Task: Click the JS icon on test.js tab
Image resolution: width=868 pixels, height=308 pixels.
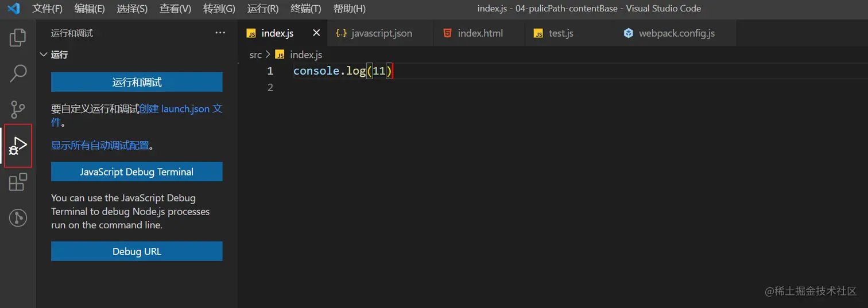Action: click(538, 33)
